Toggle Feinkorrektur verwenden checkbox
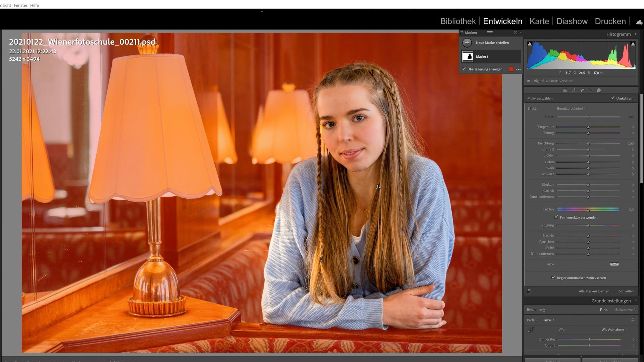 pos(556,217)
